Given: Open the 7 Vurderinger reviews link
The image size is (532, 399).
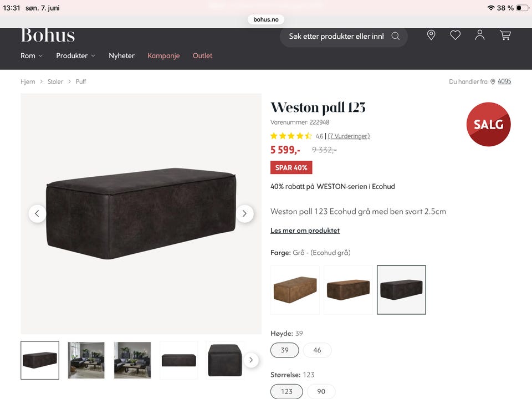Looking at the screenshot, I should [349, 136].
